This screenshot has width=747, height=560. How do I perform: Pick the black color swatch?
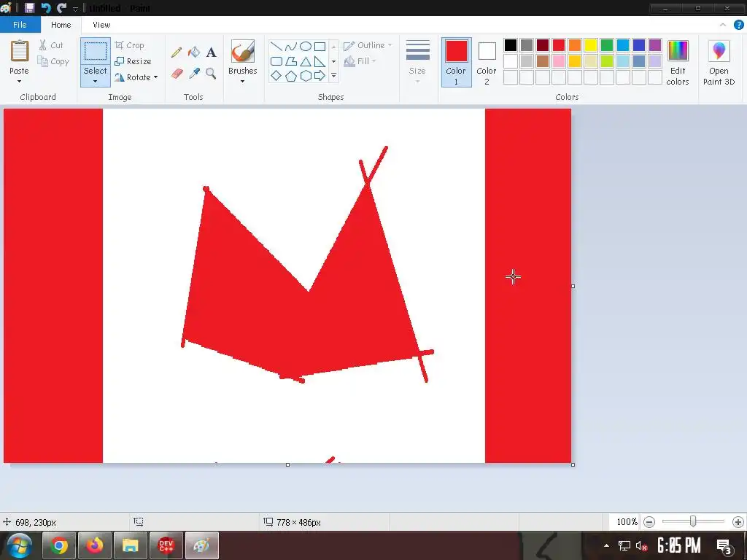coord(510,45)
